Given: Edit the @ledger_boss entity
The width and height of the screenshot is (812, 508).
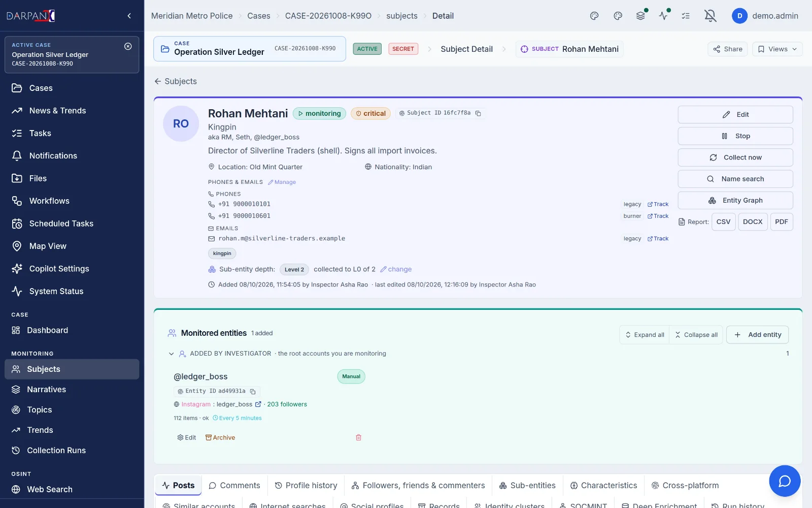Looking at the screenshot, I should (x=186, y=437).
